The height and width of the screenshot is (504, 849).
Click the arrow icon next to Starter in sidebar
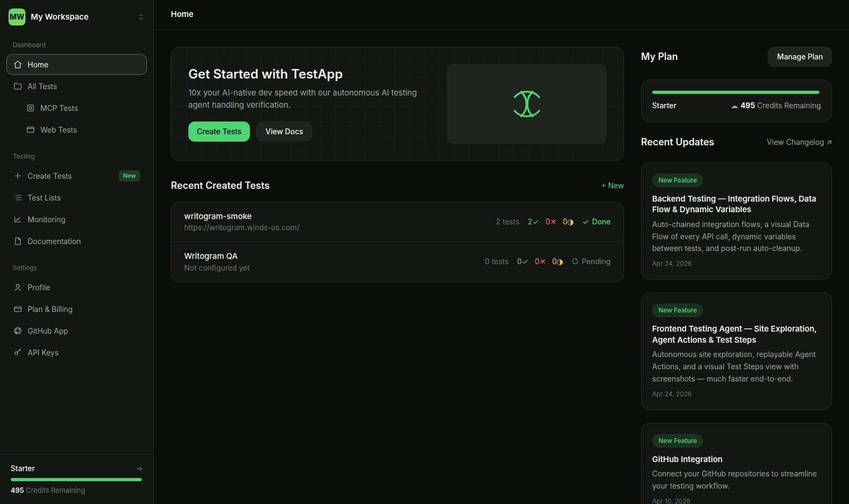point(139,468)
